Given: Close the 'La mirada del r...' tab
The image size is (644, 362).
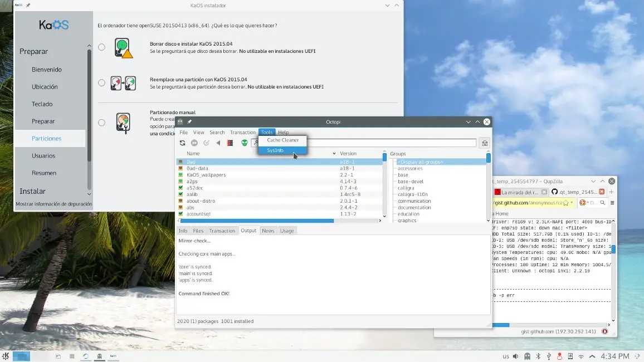Looking at the screenshot, I should click(544, 192).
